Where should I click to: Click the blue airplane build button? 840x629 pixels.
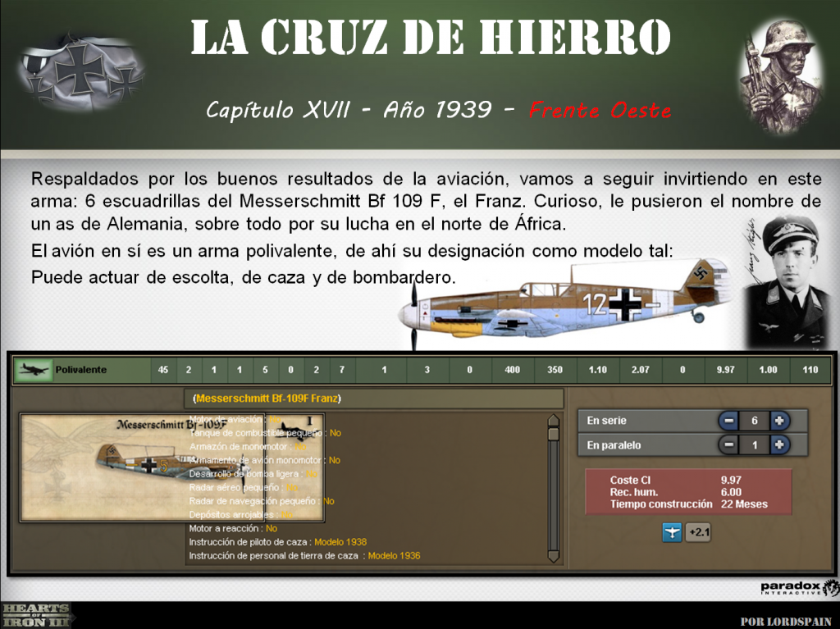click(x=672, y=532)
